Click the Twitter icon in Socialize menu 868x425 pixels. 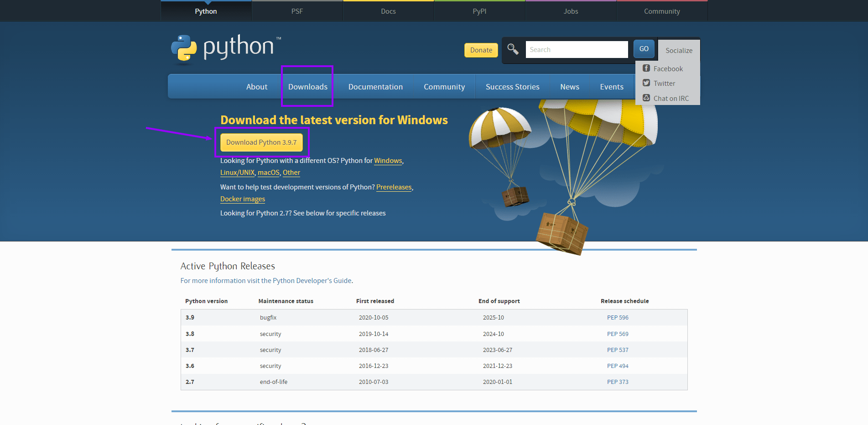[x=646, y=83]
